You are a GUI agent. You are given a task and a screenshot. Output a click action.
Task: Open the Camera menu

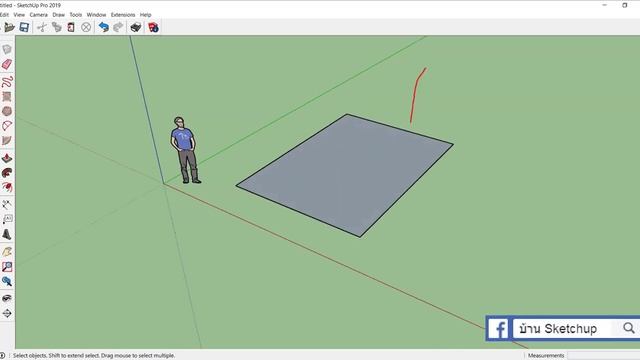pyautogui.click(x=38, y=15)
